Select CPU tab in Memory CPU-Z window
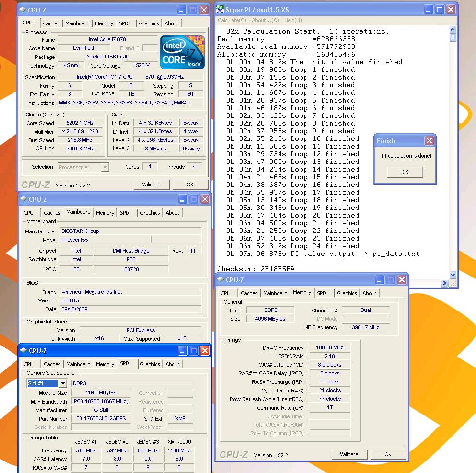The image size is (476, 473). tap(225, 293)
